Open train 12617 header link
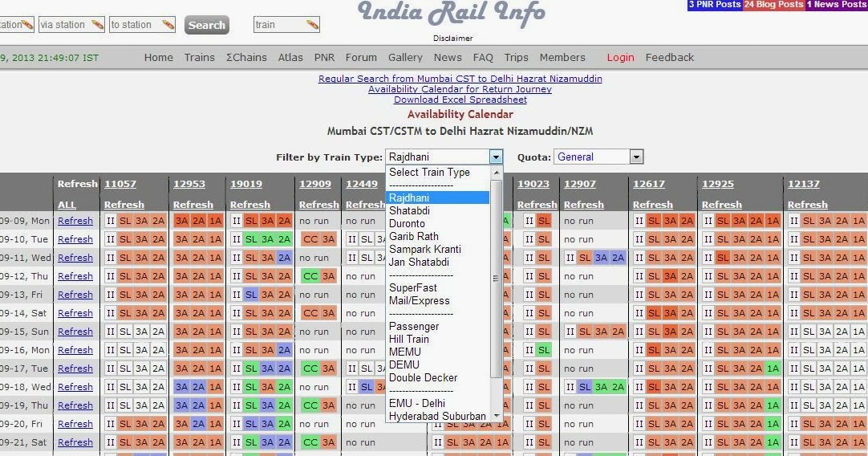The width and height of the screenshot is (868, 456). [649, 184]
